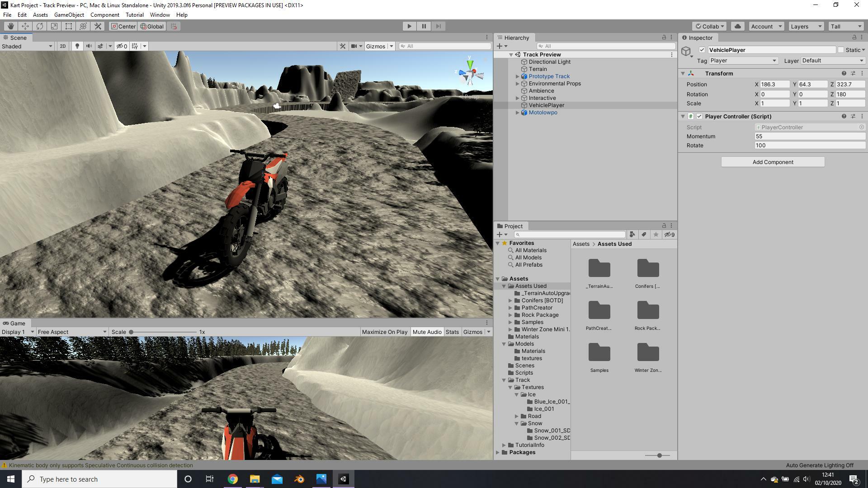Viewport: 868px width, 488px height.
Task: Select the Rect Transform tool
Action: click(69, 26)
